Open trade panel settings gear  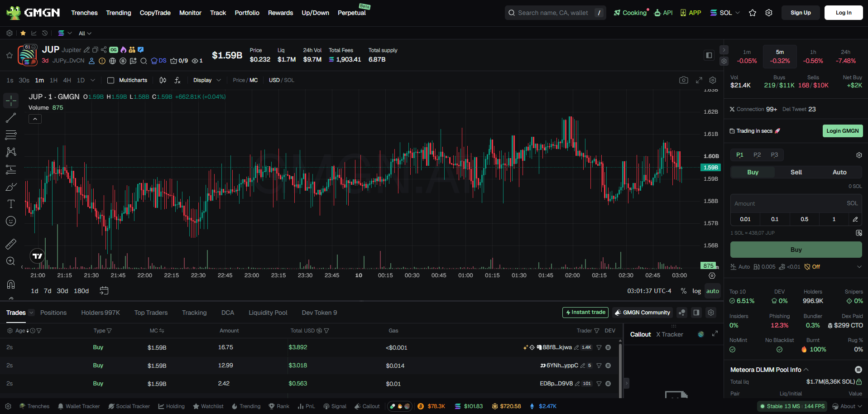coord(859,155)
